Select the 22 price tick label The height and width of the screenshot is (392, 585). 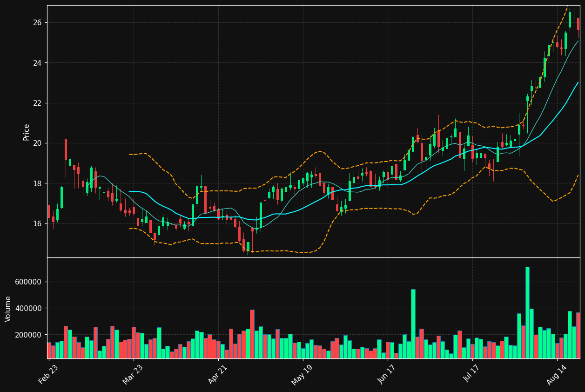[x=37, y=103]
